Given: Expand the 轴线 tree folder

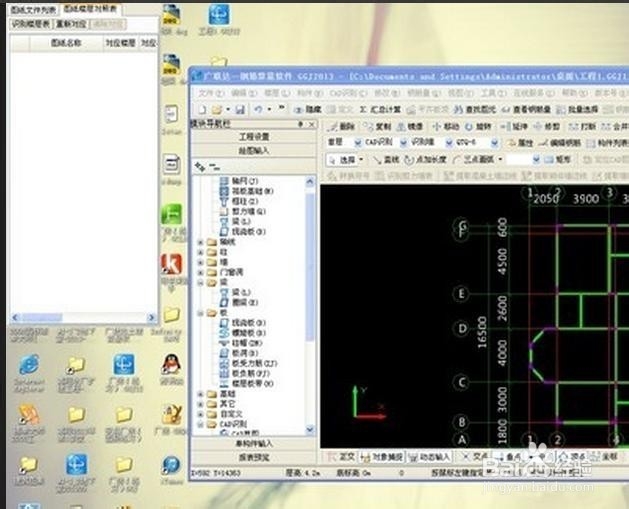Looking at the screenshot, I should (x=201, y=242).
